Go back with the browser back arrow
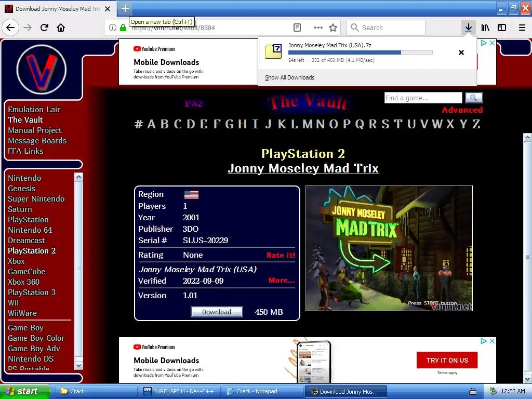 click(x=10, y=28)
